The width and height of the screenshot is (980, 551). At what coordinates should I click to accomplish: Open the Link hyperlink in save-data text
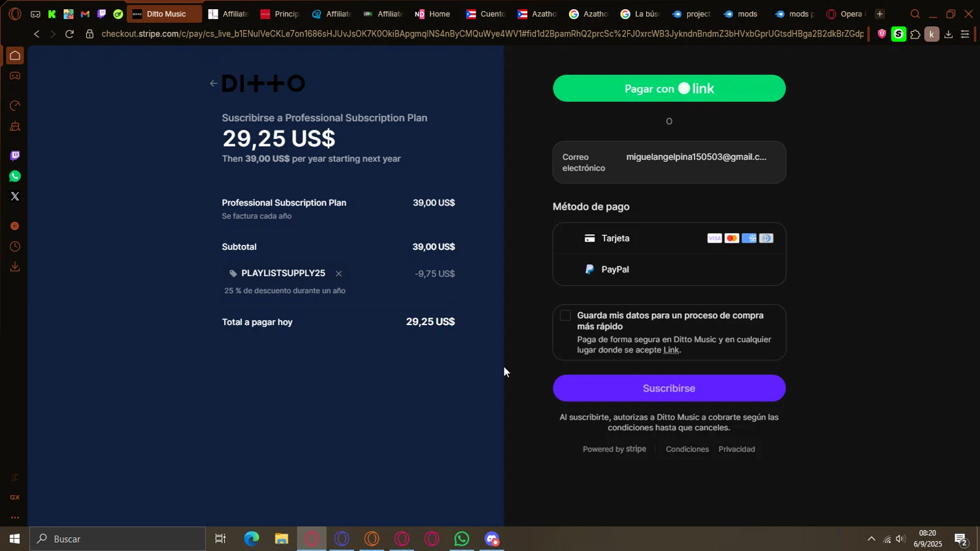click(671, 350)
